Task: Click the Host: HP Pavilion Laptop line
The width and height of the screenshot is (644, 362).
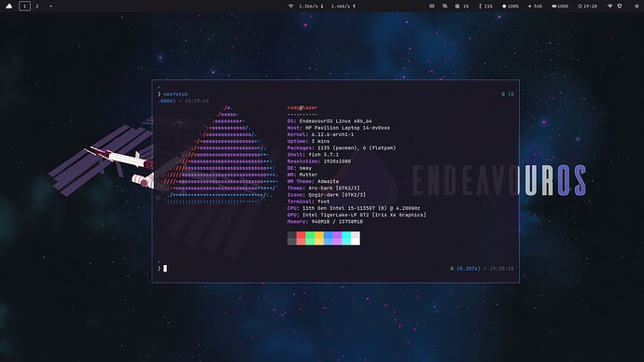Action: [339, 128]
